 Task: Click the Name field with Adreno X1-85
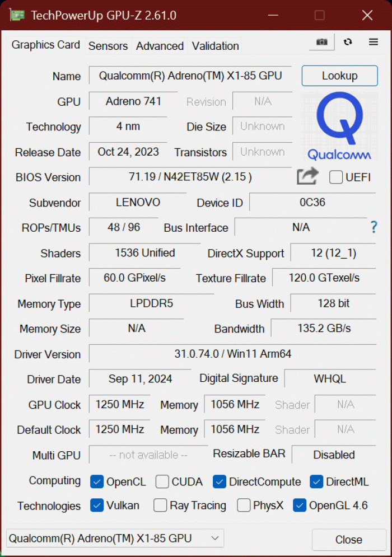190,76
